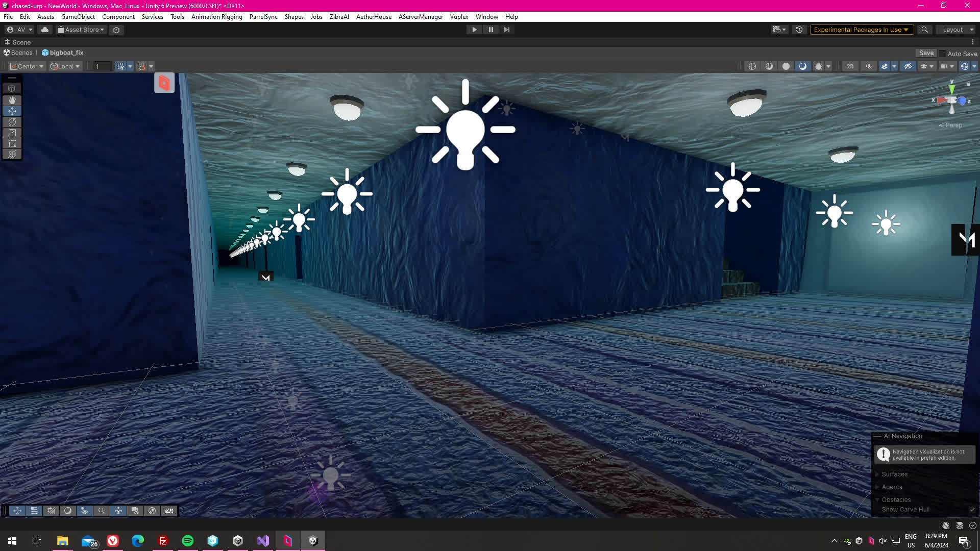
Task: Check the Show Carve Hull option
Action: [972, 510]
